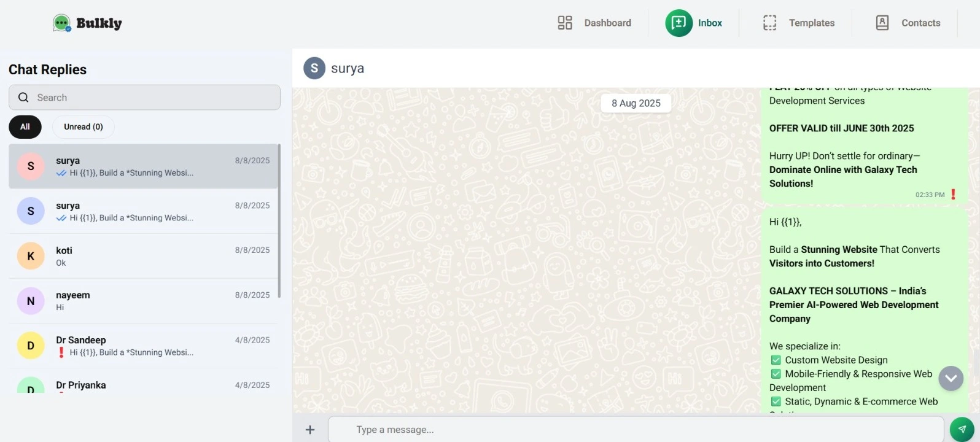Click double-tick icon in second surya row
The height and width of the screenshot is (442, 980).
[61, 218]
